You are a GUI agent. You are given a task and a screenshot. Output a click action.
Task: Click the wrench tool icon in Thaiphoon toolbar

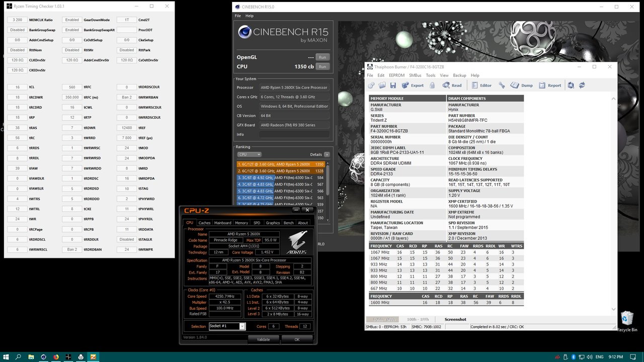point(502,85)
